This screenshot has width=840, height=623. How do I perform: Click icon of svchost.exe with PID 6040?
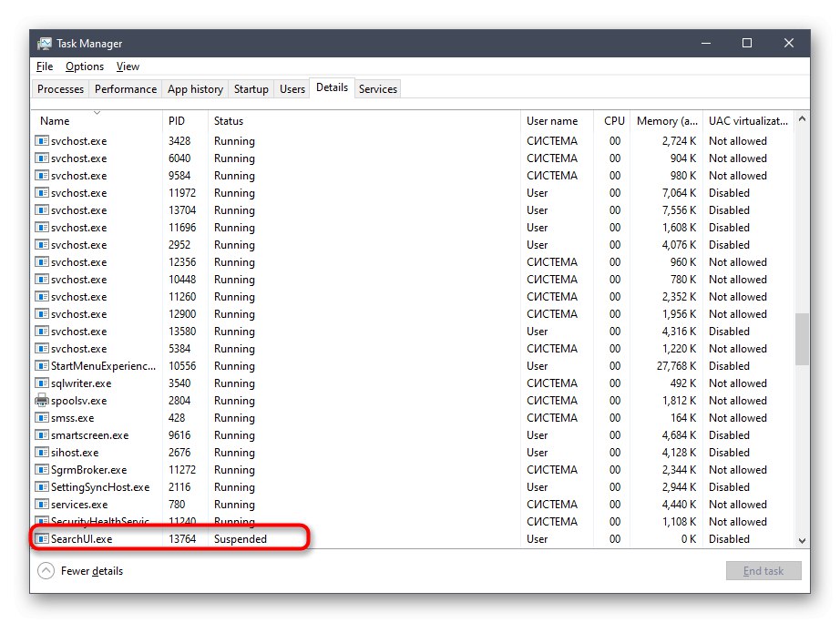pyautogui.click(x=42, y=158)
